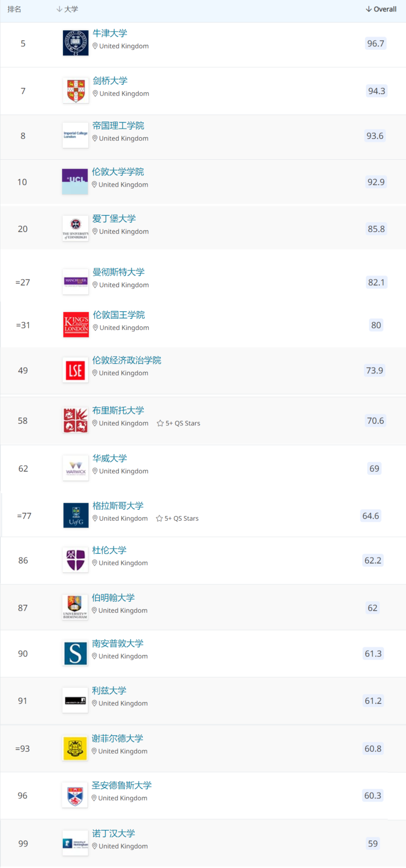Screen dimensions: 406x868
Task: Open the University of Bristol crest logo
Action: [76, 420]
